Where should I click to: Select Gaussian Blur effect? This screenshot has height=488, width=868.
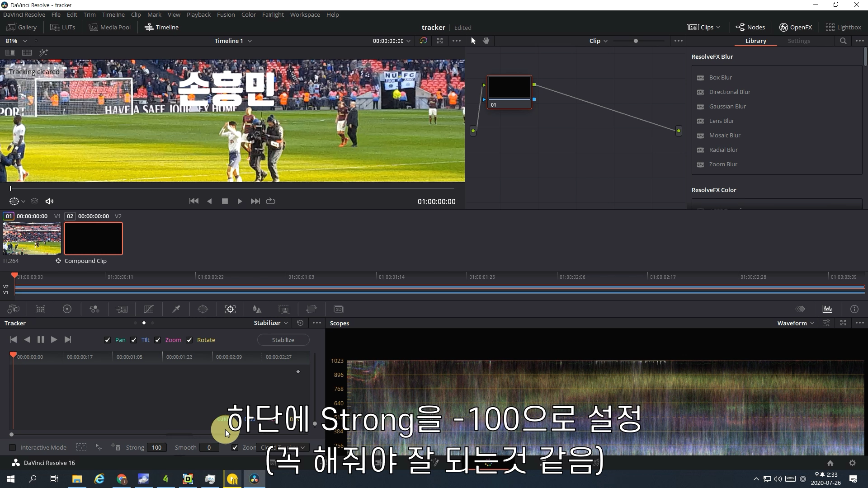pyautogui.click(x=727, y=106)
